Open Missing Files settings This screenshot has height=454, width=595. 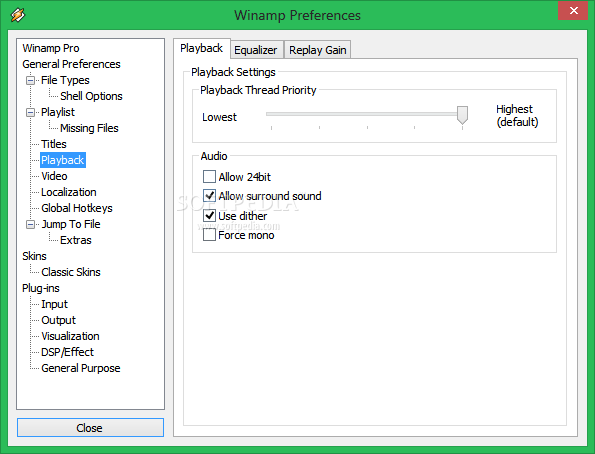89,128
